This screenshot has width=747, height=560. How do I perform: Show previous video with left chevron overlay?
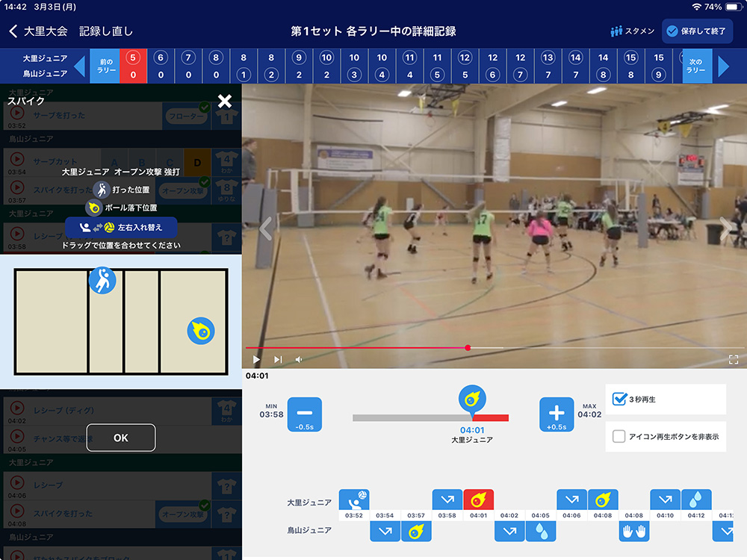[264, 229]
